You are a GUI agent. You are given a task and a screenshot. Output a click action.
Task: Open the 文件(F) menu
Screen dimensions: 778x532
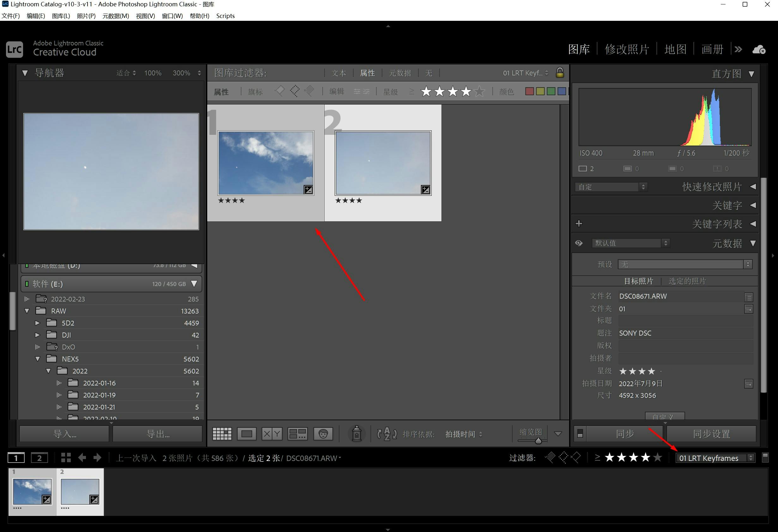coord(11,16)
